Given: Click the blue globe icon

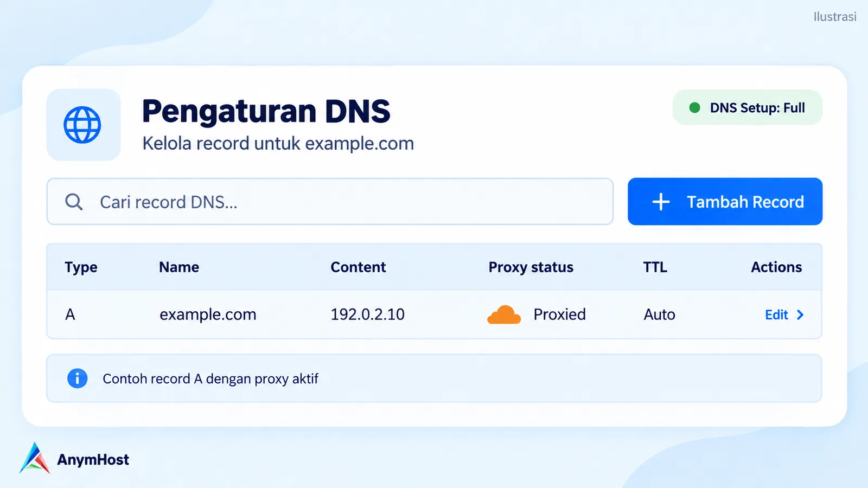Looking at the screenshot, I should [x=82, y=125].
